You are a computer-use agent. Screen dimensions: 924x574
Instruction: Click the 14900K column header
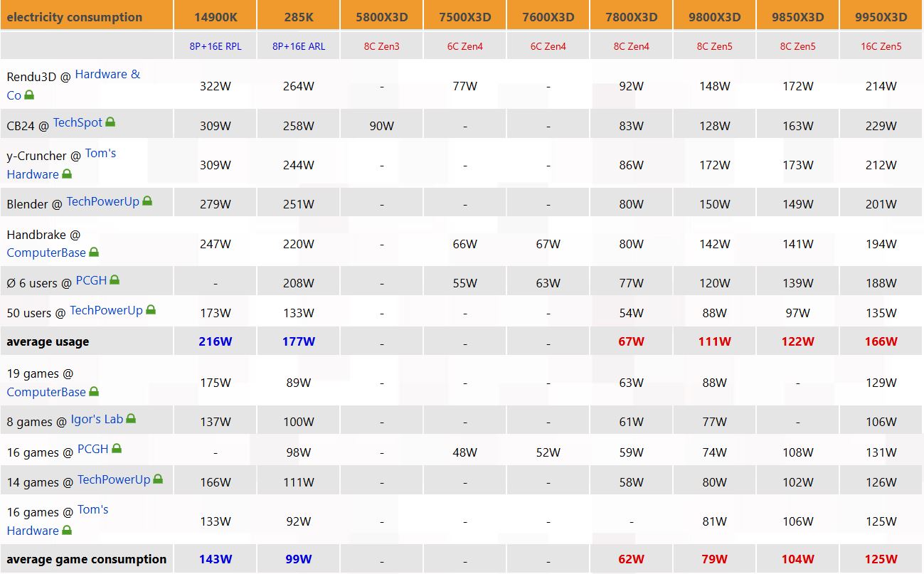[x=216, y=17]
